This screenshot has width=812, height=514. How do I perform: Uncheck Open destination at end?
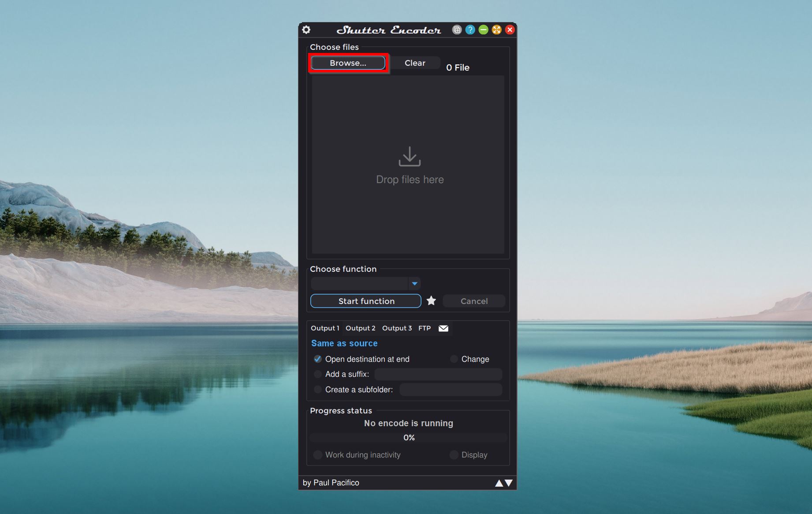click(x=317, y=359)
